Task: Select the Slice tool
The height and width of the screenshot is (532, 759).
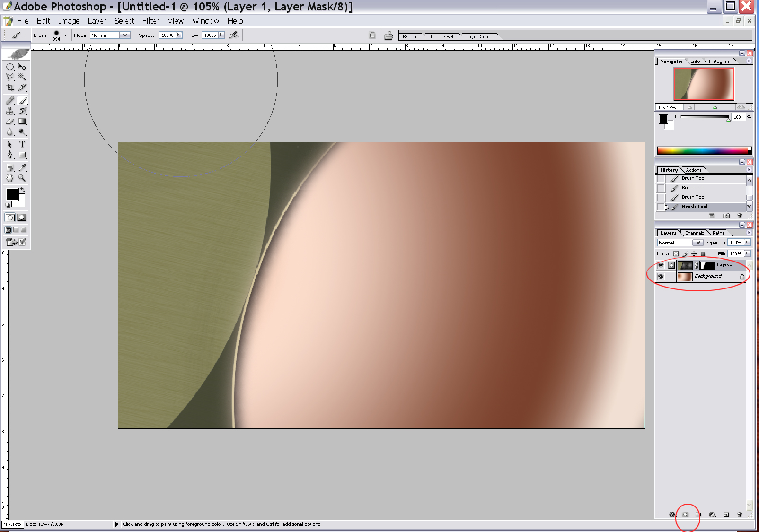Action: pyautogui.click(x=22, y=87)
